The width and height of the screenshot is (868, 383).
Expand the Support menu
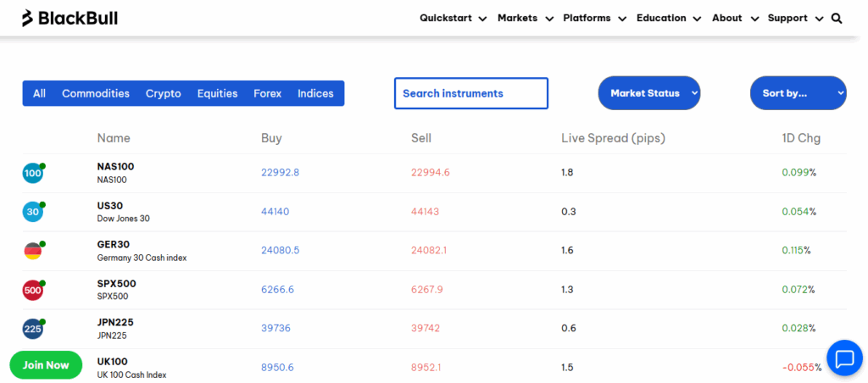click(795, 19)
